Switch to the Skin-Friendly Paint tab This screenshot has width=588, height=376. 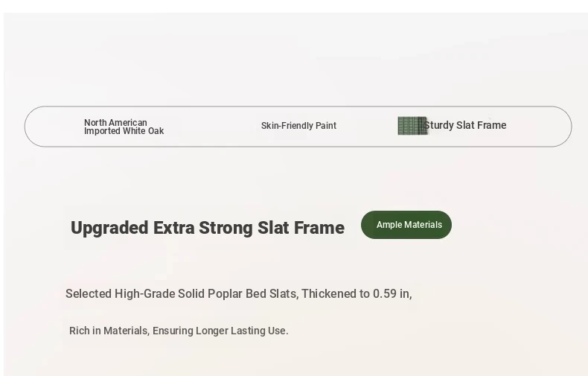click(x=298, y=126)
